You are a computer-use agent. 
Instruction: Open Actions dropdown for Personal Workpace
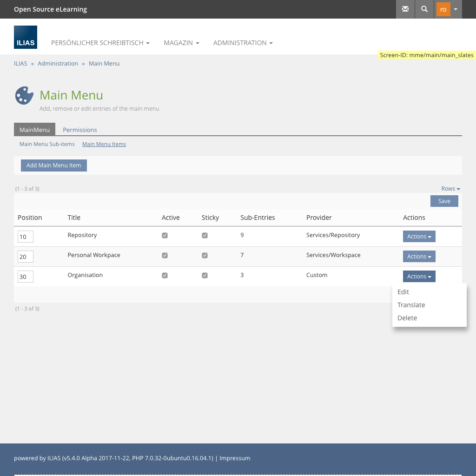(419, 257)
